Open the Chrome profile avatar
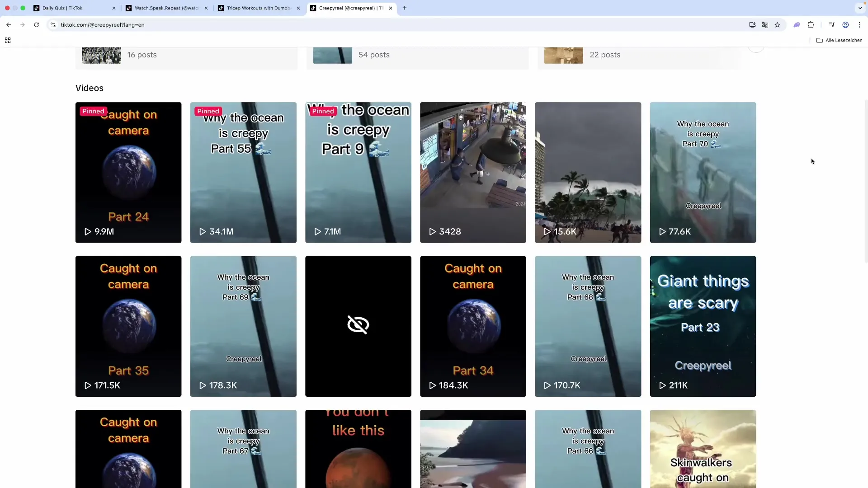This screenshot has width=868, height=488. (846, 25)
